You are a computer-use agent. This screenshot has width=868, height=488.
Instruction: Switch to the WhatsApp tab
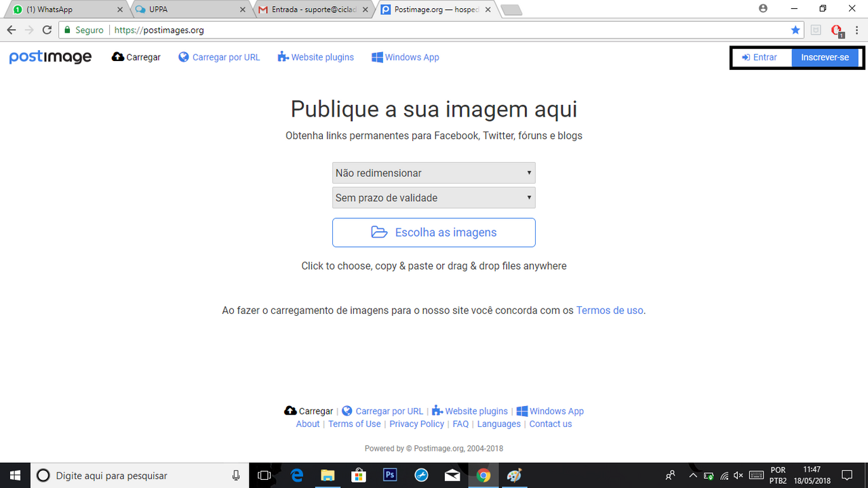pos(65,9)
